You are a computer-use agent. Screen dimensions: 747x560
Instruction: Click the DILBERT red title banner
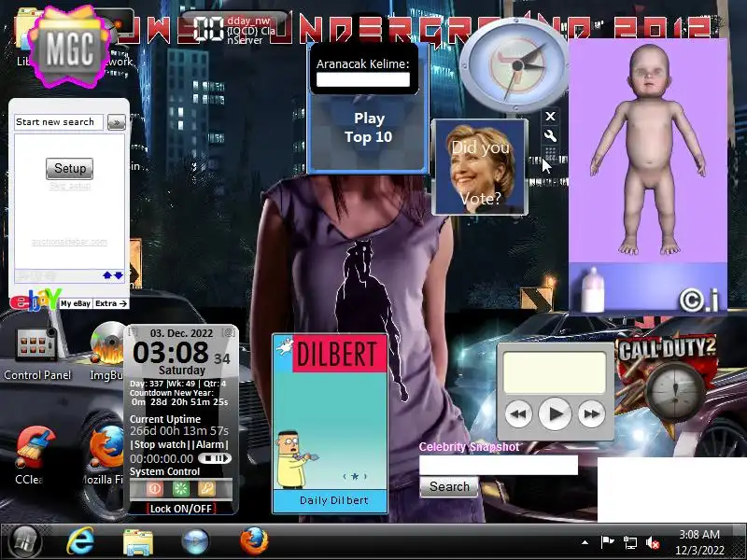pyautogui.click(x=339, y=354)
